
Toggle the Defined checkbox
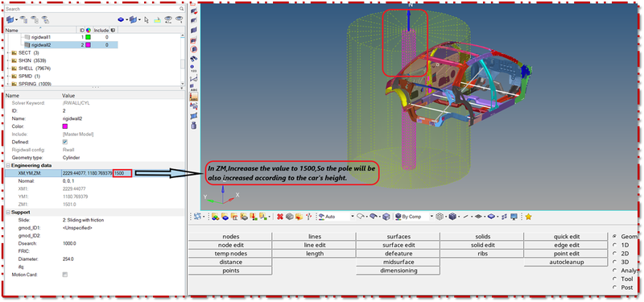pos(64,142)
